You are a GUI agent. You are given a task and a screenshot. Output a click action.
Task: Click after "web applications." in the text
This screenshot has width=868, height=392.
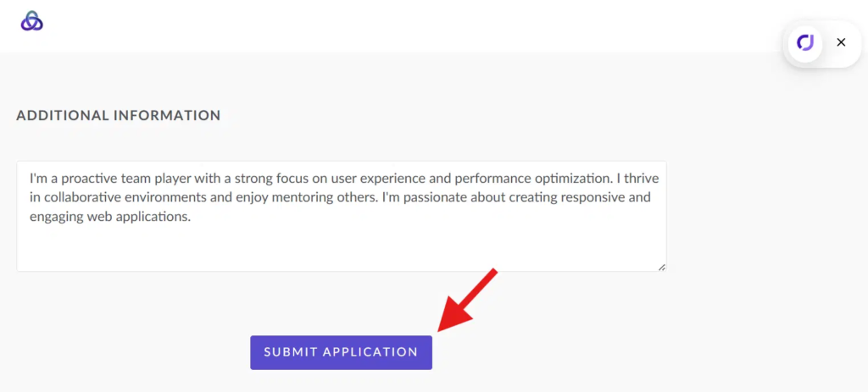pyautogui.click(x=192, y=217)
